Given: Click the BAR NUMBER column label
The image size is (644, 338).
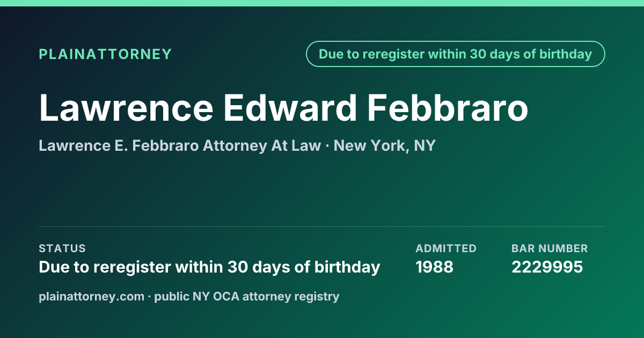Looking at the screenshot, I should coord(550,248).
